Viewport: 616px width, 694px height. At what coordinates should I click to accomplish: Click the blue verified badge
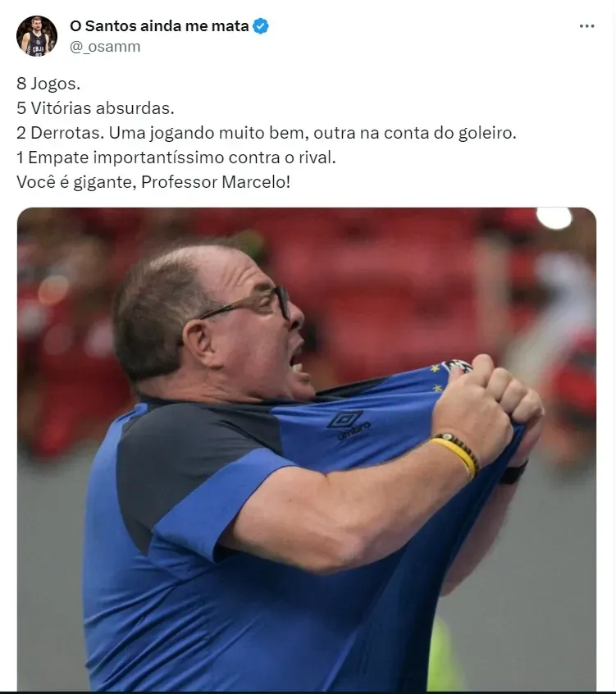coord(261,26)
